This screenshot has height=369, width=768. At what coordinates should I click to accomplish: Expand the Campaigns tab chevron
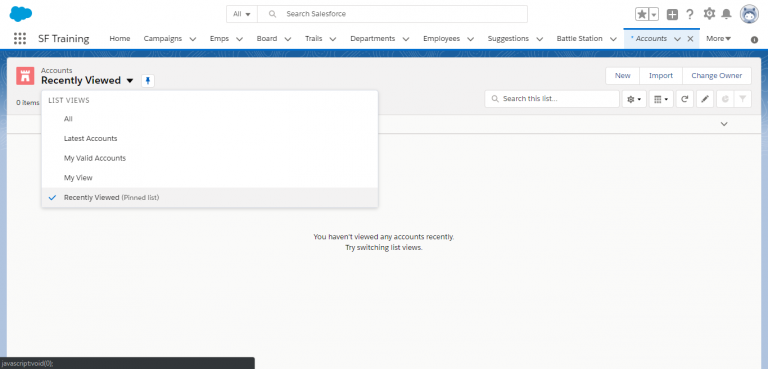193,39
